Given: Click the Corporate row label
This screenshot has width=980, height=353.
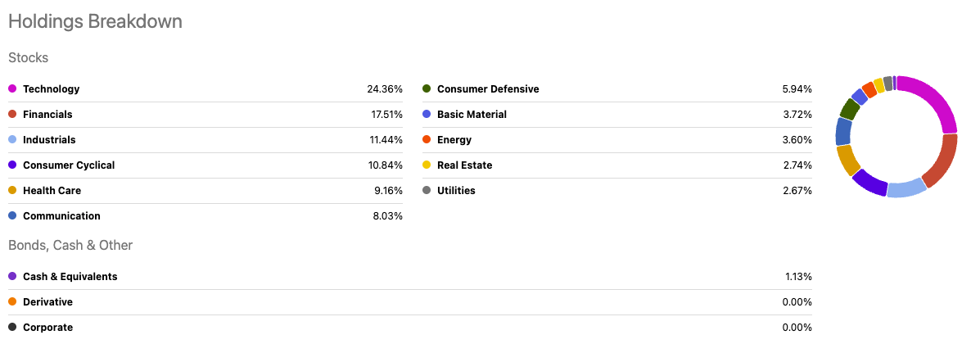Looking at the screenshot, I should pos(47,328).
